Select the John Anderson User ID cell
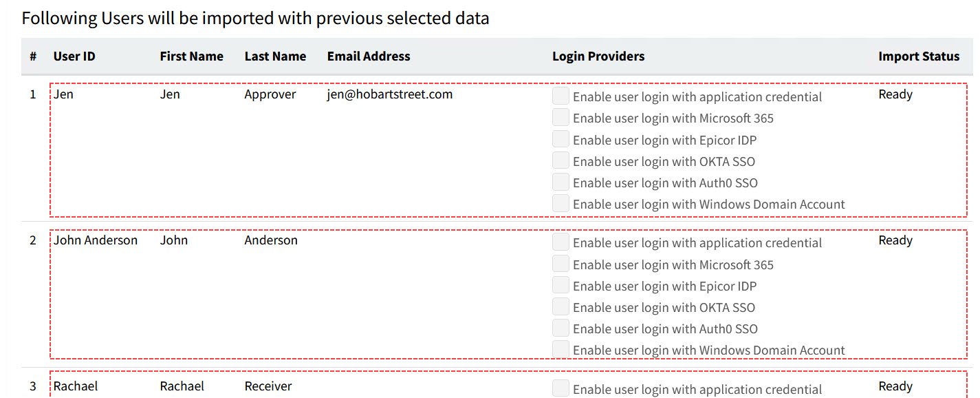Screen dimensions: 980x398 96,240
